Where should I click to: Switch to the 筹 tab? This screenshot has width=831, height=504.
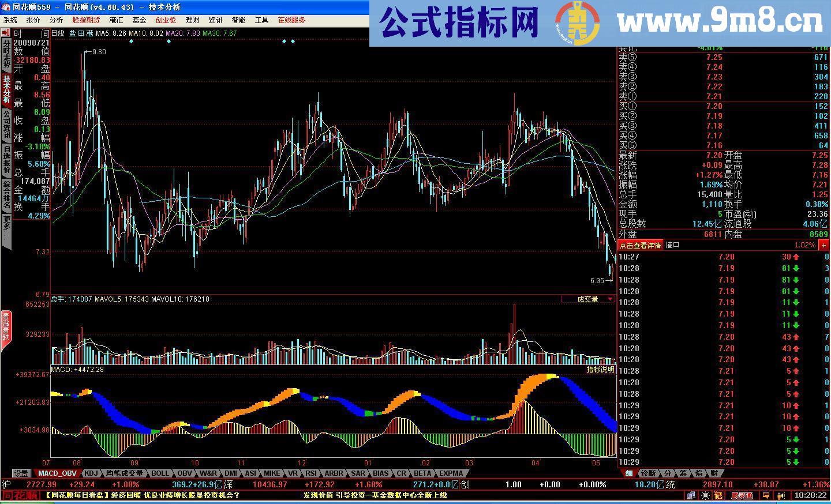point(683,473)
